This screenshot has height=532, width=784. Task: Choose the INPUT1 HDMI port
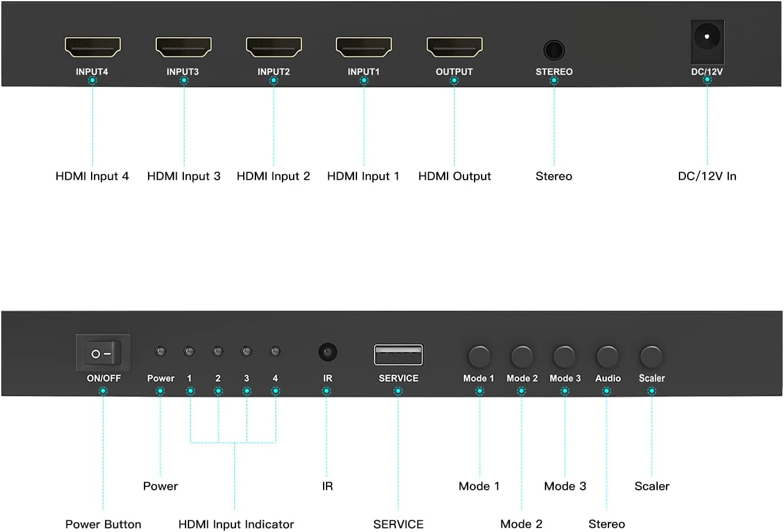click(x=364, y=47)
